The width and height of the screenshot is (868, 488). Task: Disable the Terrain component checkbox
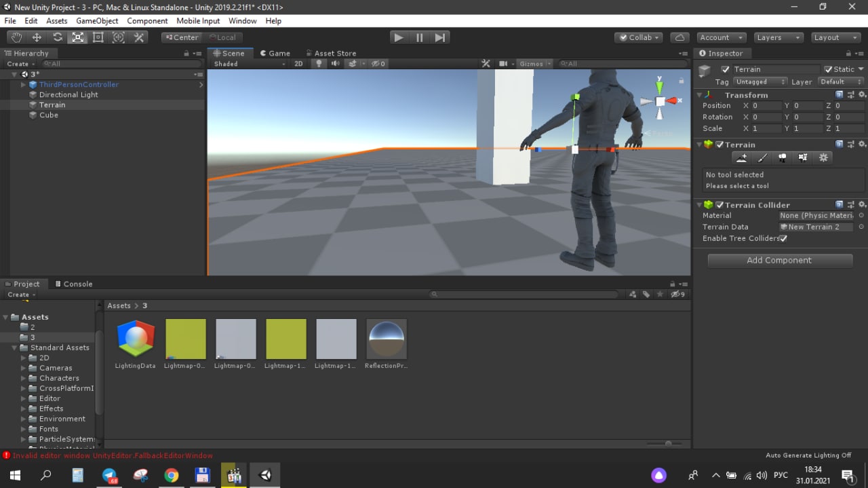pyautogui.click(x=719, y=145)
